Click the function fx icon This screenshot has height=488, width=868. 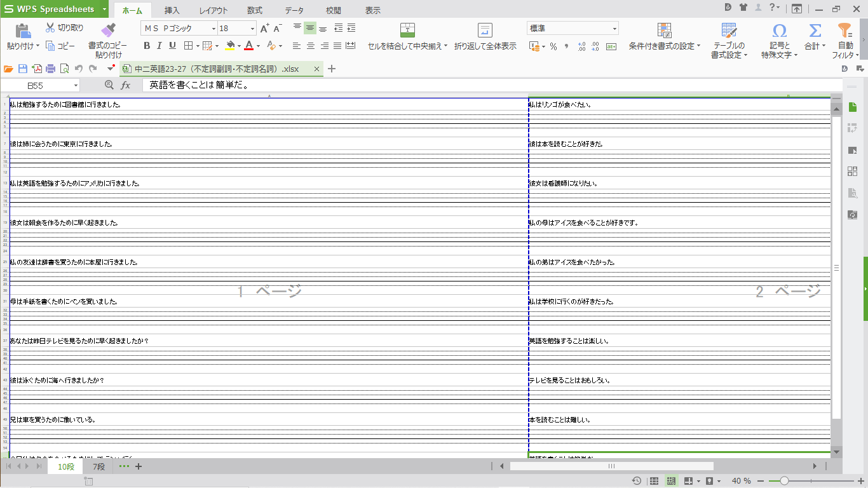(x=126, y=85)
